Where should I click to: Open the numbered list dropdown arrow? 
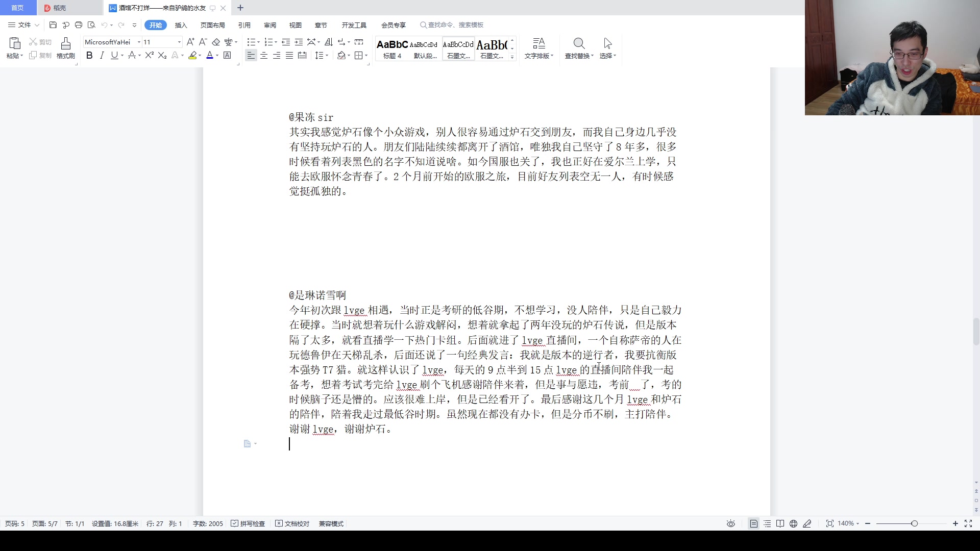point(276,42)
